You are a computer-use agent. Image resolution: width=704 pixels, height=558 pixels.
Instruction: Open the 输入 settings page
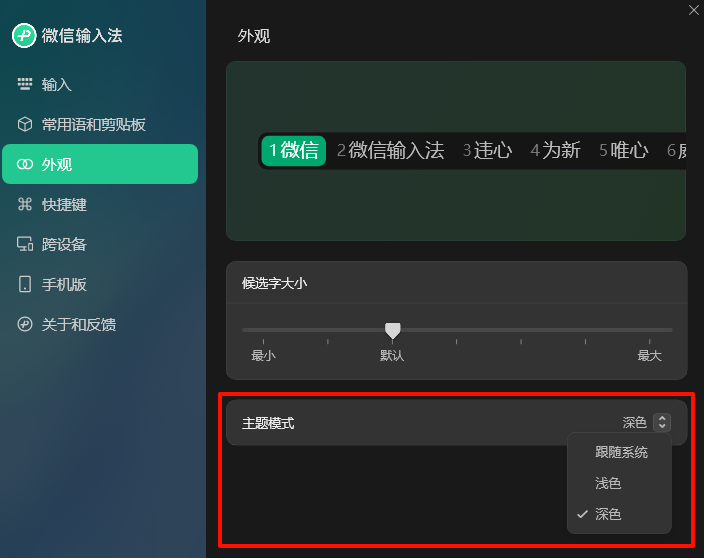coord(100,84)
